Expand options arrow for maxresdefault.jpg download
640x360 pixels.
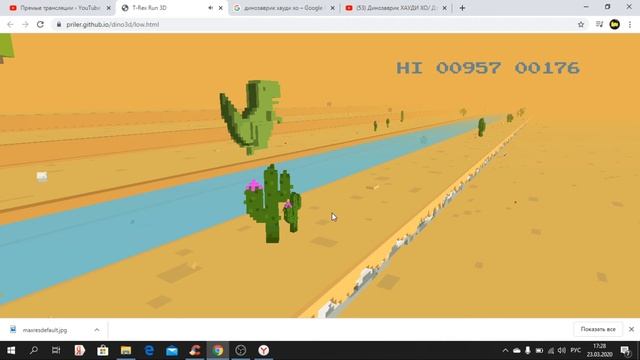pyautogui.click(x=97, y=330)
